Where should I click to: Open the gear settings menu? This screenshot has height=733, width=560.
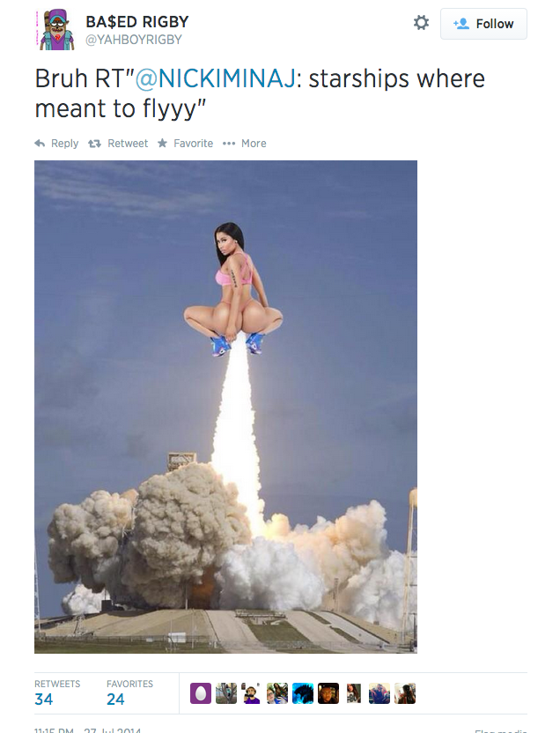coord(421,22)
